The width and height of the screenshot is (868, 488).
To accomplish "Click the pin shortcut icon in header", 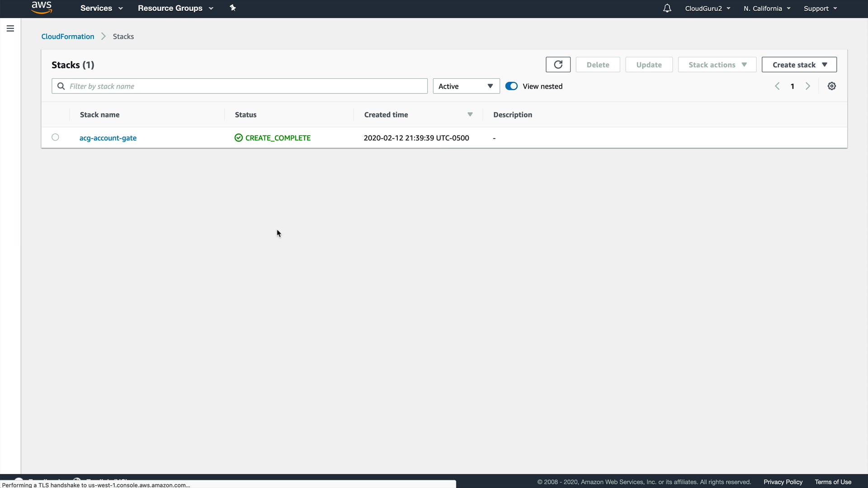I will click(233, 8).
